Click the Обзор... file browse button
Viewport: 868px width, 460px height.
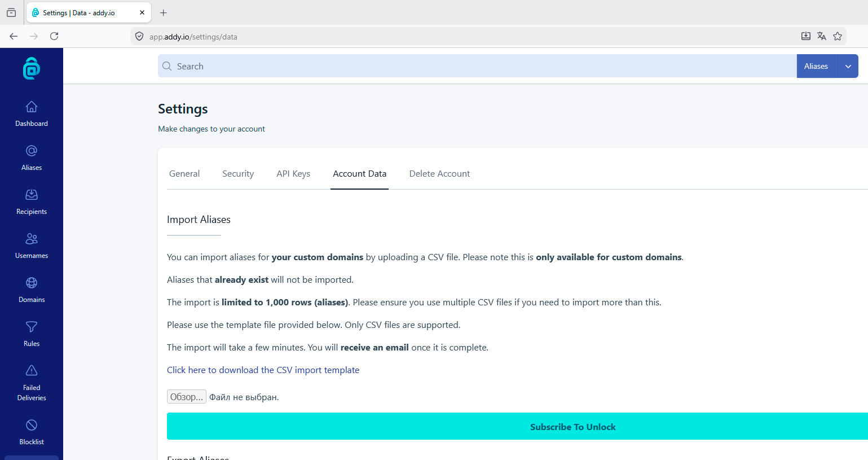coord(187,397)
